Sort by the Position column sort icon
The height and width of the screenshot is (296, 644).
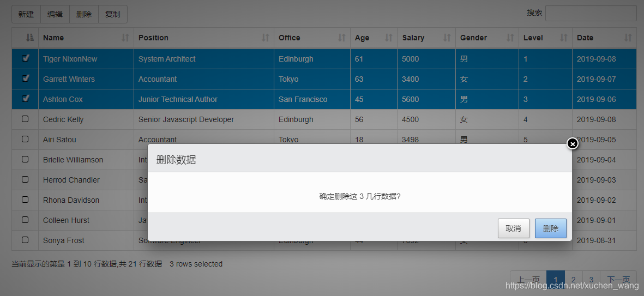pos(266,38)
